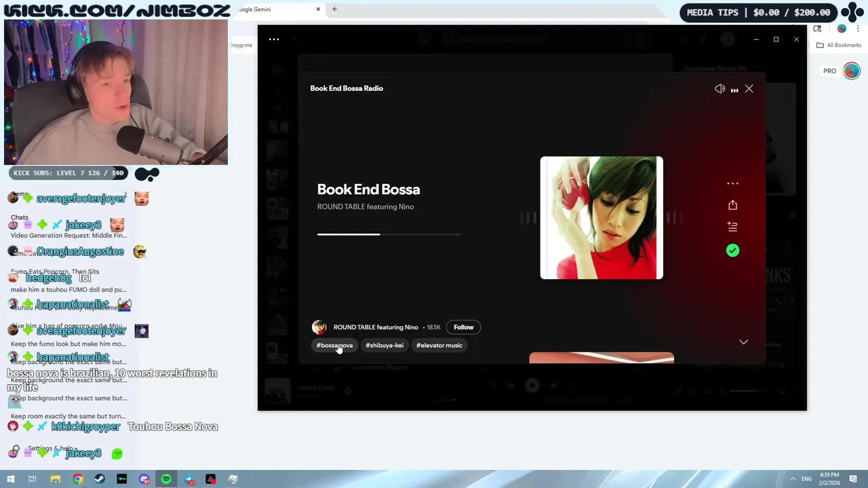Toggle play in the dimmed Spotify player bar
The height and width of the screenshot is (488, 868).
coord(532,386)
